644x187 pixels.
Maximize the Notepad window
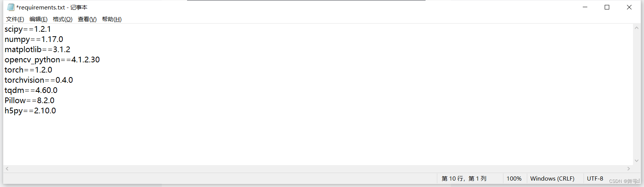607,7
